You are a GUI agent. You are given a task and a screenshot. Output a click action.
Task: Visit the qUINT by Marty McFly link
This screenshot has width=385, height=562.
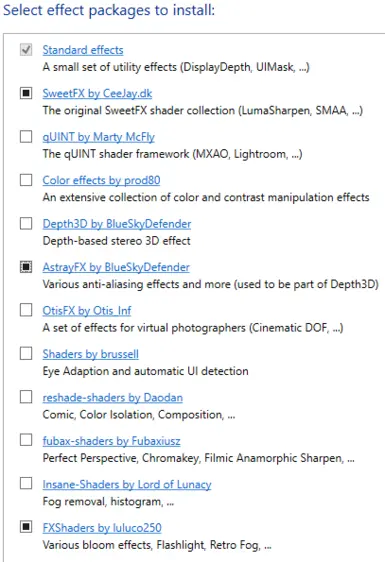click(x=99, y=137)
